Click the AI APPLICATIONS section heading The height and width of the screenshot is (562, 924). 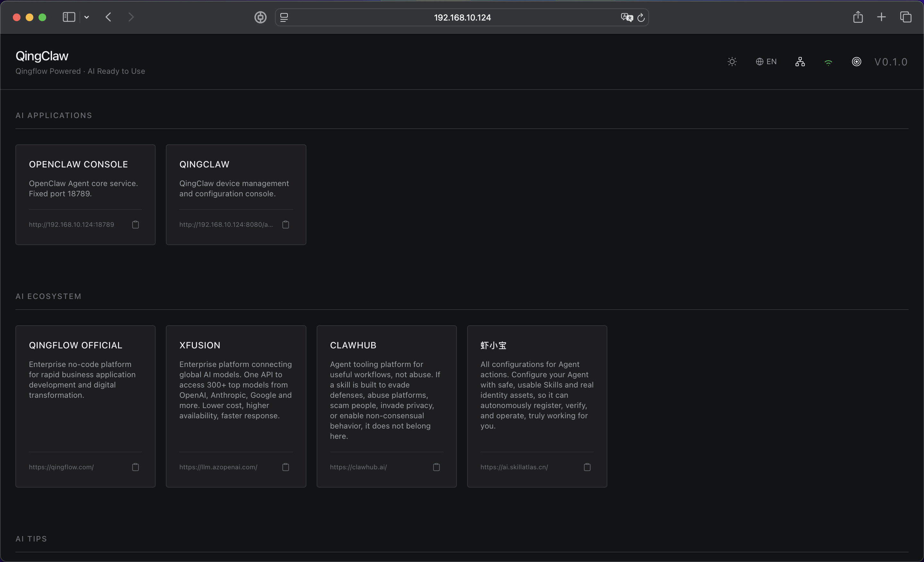coord(54,115)
